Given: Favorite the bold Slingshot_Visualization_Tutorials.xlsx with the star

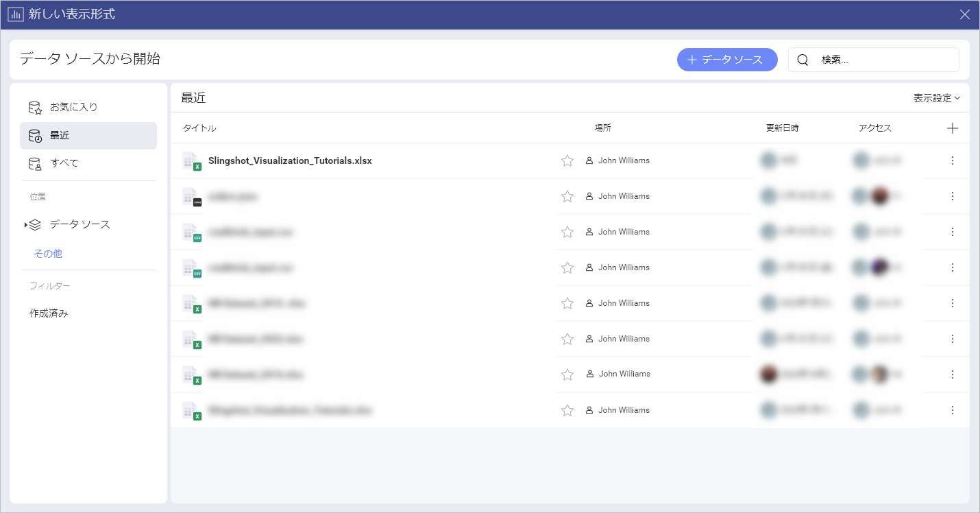Looking at the screenshot, I should click(x=567, y=160).
